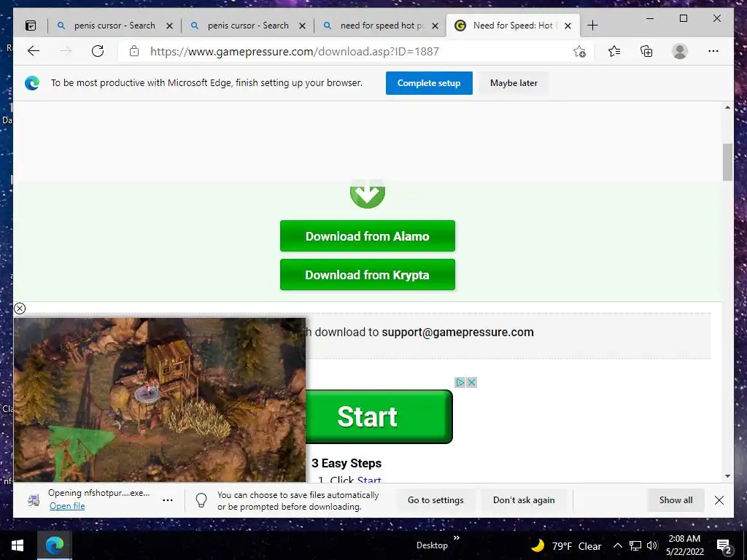The height and width of the screenshot is (560, 747).
Task: Open volume control tray icon
Action: pyautogui.click(x=652, y=545)
